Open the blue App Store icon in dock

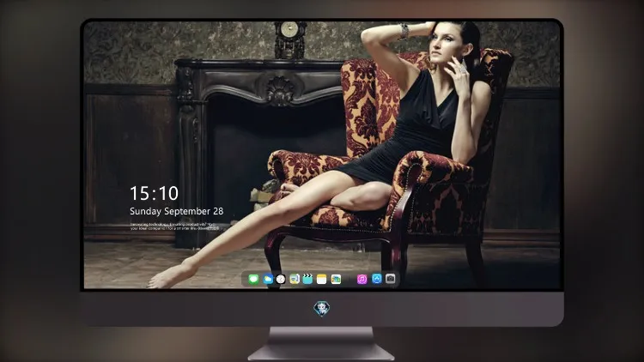[x=377, y=279]
